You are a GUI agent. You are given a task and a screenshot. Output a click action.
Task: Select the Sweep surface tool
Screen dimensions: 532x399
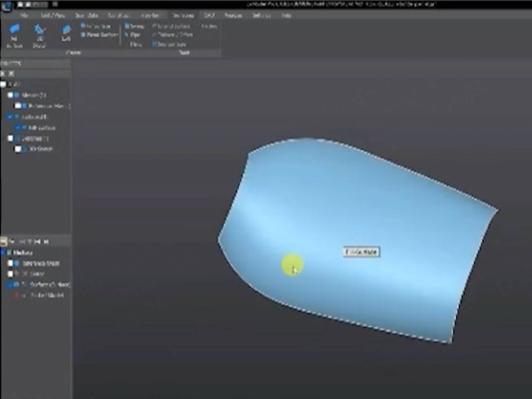(134, 26)
